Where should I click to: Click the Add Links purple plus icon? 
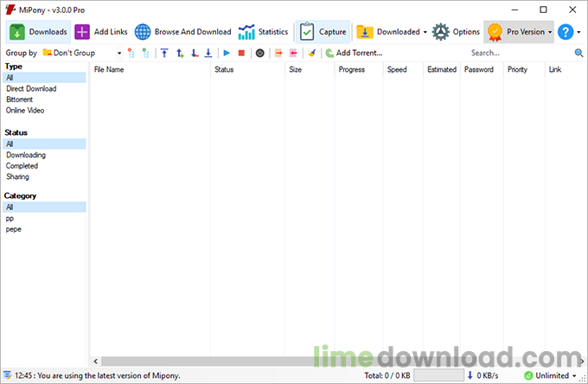pos(82,32)
